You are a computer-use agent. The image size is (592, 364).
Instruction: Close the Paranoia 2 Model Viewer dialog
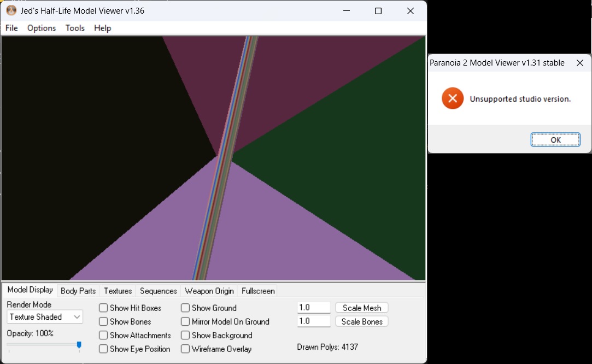[x=580, y=63]
